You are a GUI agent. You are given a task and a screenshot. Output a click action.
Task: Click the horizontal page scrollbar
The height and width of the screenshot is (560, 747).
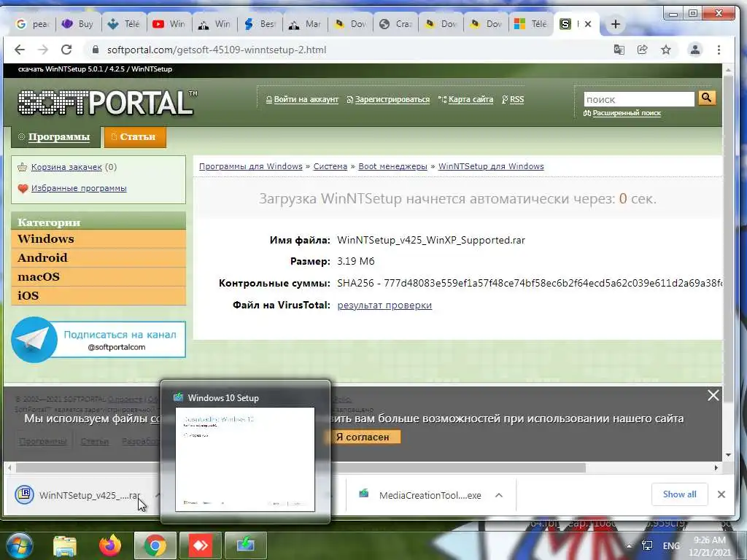click(301, 468)
